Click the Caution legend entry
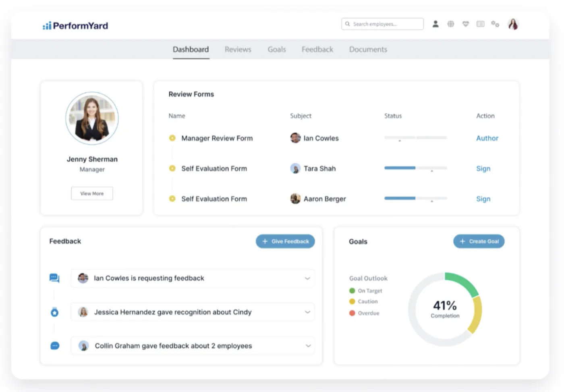 coord(363,301)
